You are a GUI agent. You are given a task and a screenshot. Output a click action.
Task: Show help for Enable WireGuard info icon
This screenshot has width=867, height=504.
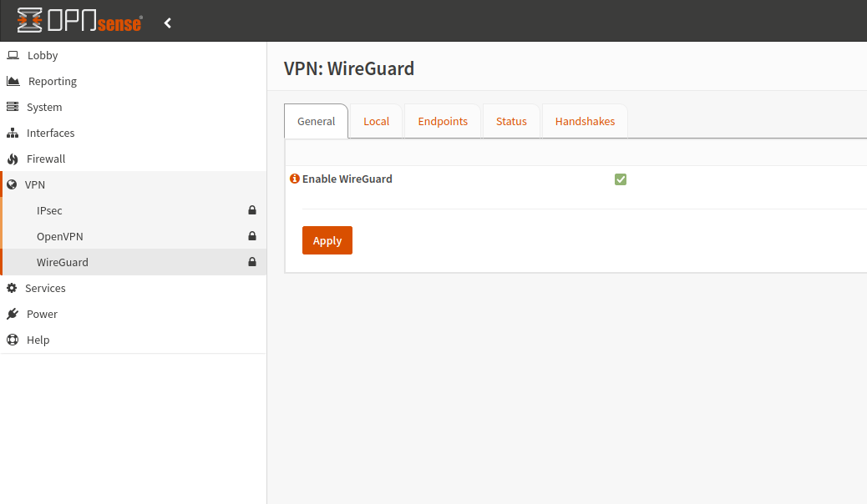[x=294, y=179]
